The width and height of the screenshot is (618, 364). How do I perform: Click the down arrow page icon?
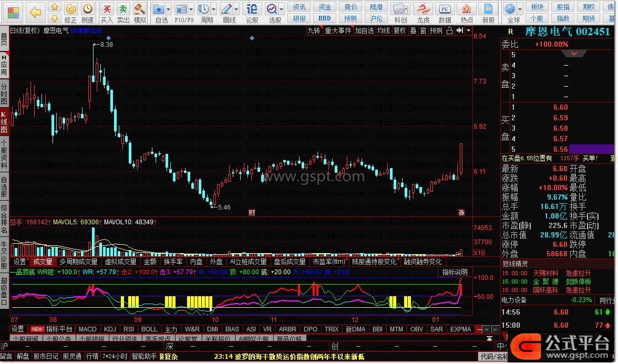pyautogui.click(x=55, y=18)
